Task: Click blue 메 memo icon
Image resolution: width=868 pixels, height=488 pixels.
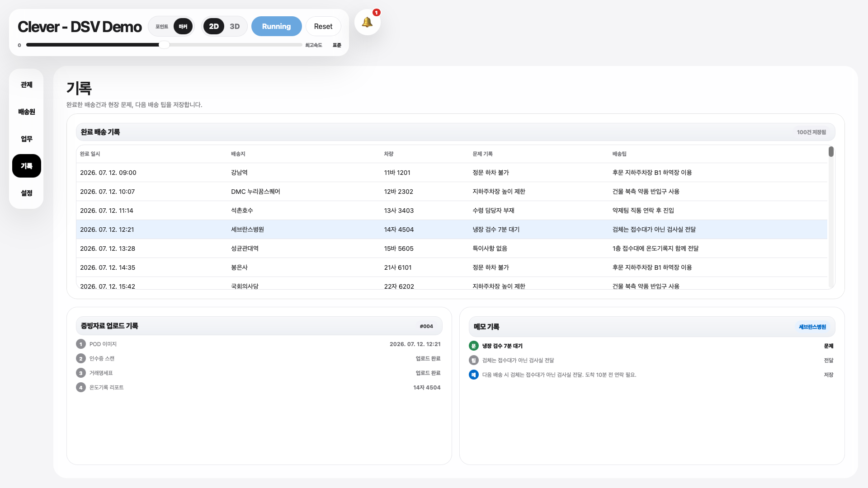Action: (474, 375)
